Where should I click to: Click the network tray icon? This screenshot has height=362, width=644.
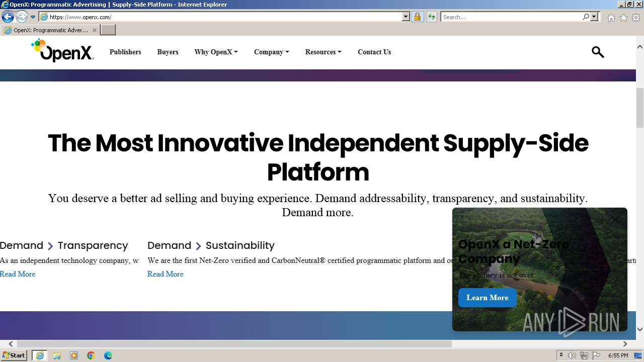(584, 355)
